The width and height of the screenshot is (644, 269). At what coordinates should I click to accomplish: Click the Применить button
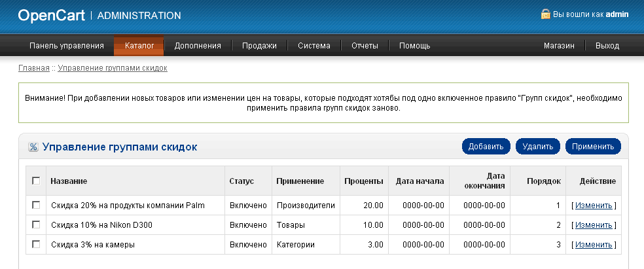593,147
